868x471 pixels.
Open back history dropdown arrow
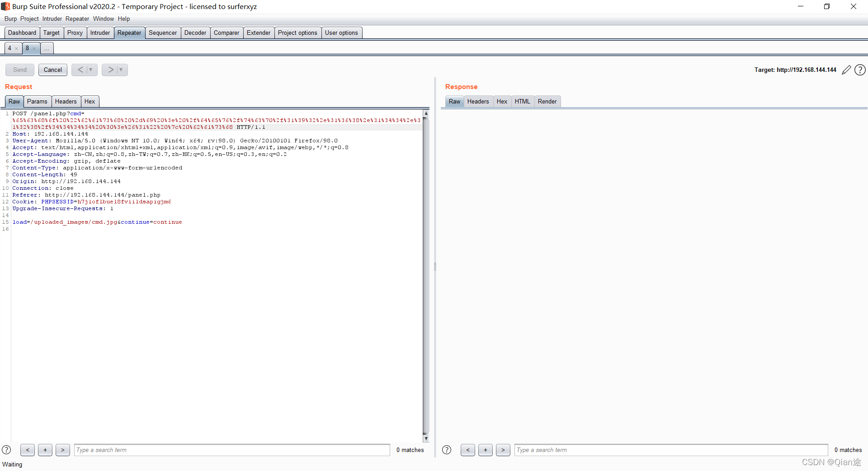(91, 70)
